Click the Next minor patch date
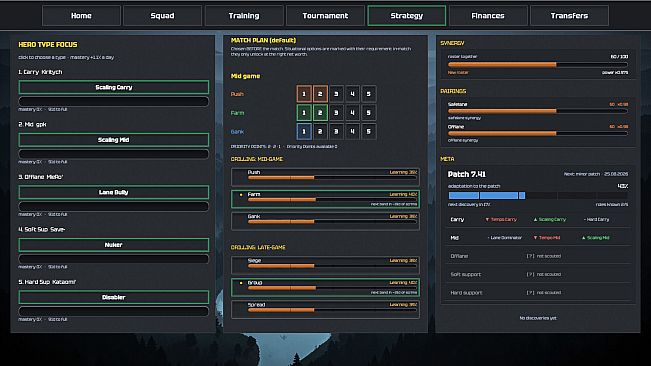This screenshot has width=651, height=366. point(596,174)
